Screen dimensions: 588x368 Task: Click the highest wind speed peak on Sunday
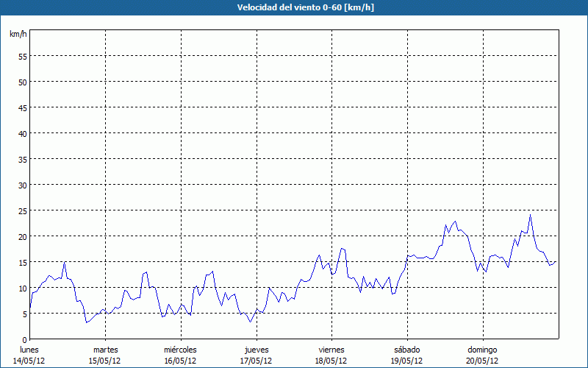(530, 215)
